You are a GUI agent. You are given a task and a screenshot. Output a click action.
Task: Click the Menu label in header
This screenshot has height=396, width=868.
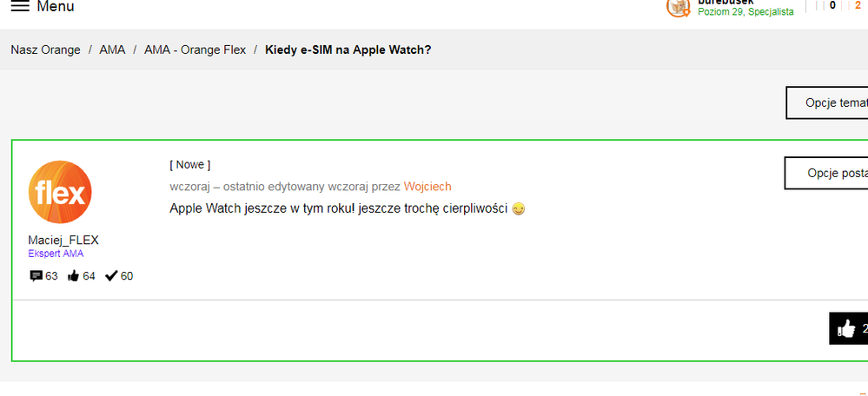56,6
